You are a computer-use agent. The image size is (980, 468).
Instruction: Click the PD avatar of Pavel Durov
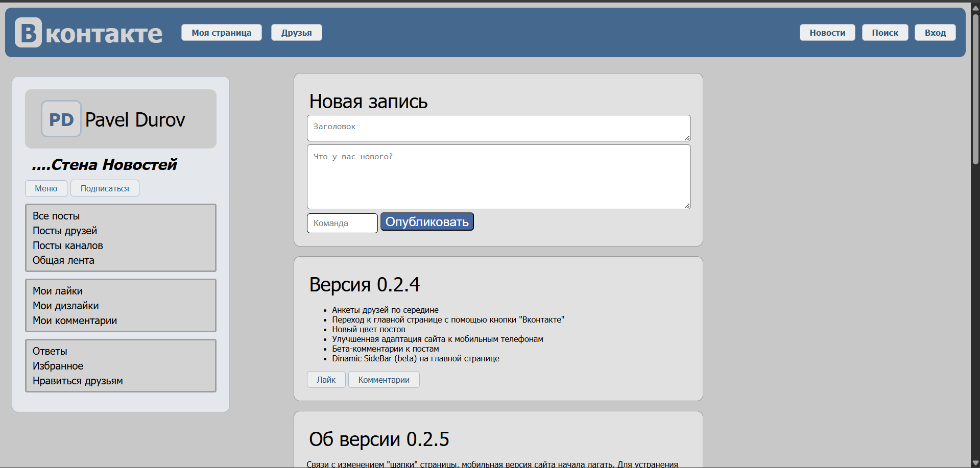coord(61,119)
